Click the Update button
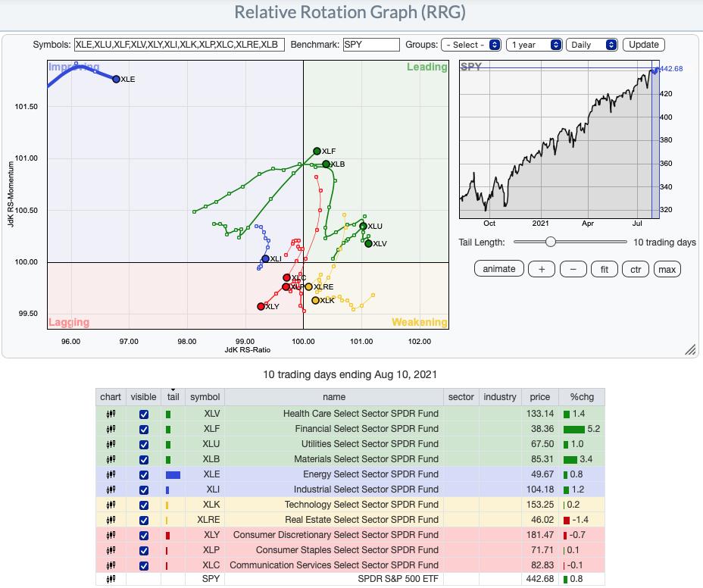 pos(644,45)
